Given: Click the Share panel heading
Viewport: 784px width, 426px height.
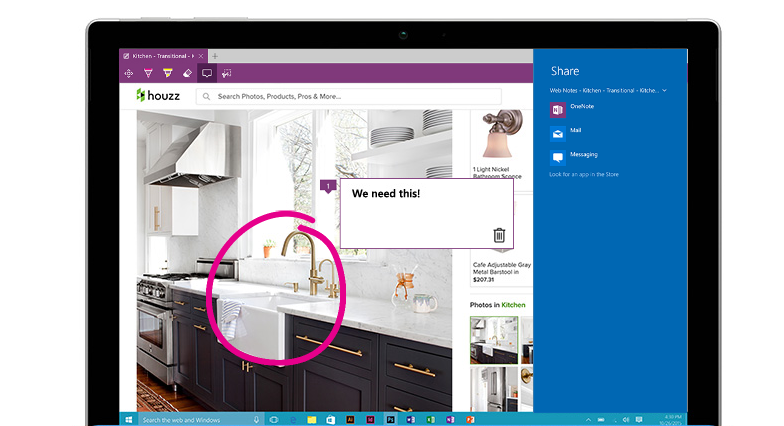Looking at the screenshot, I should tap(565, 71).
